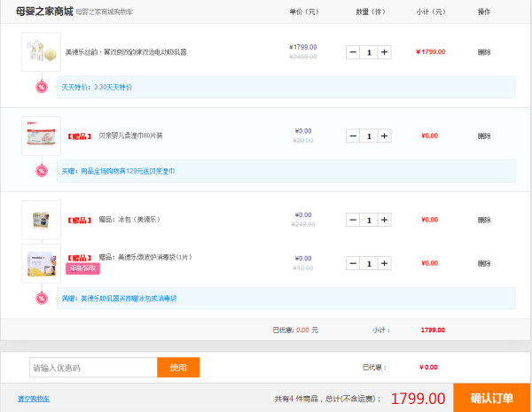The image size is (532, 412).
Task: Click the large 1799.00 total amount
Action: (418, 399)
